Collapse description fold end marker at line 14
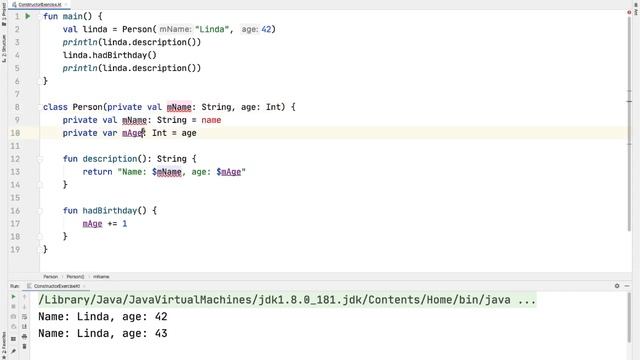The height and width of the screenshot is (360, 640). coord(40,184)
